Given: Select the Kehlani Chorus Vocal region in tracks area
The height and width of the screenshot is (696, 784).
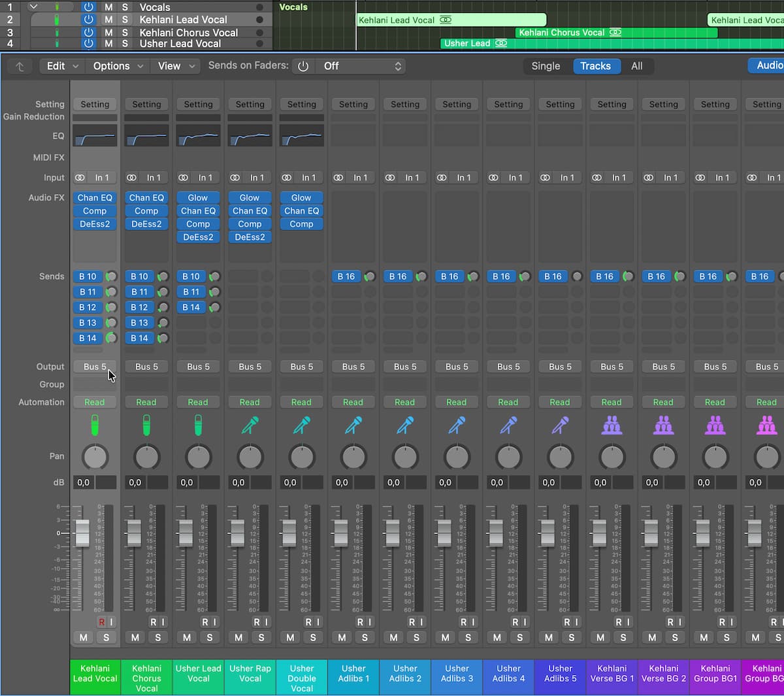Looking at the screenshot, I should [x=616, y=32].
